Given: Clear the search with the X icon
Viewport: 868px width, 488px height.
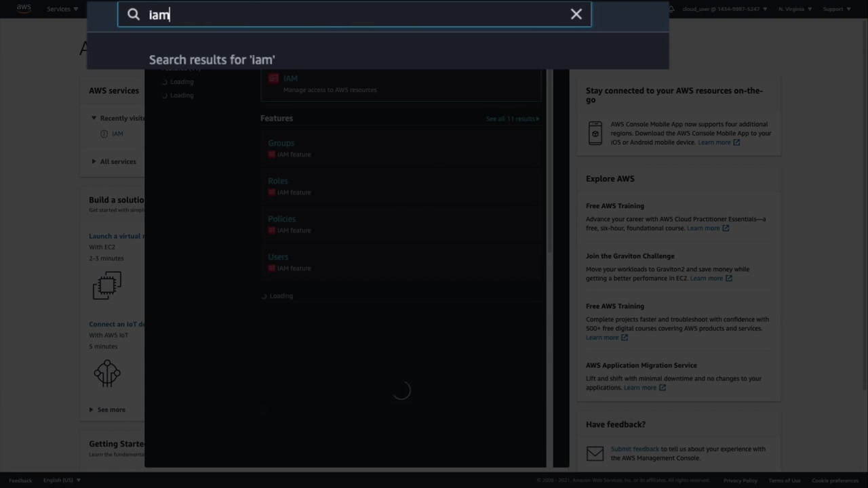Looking at the screenshot, I should (576, 14).
